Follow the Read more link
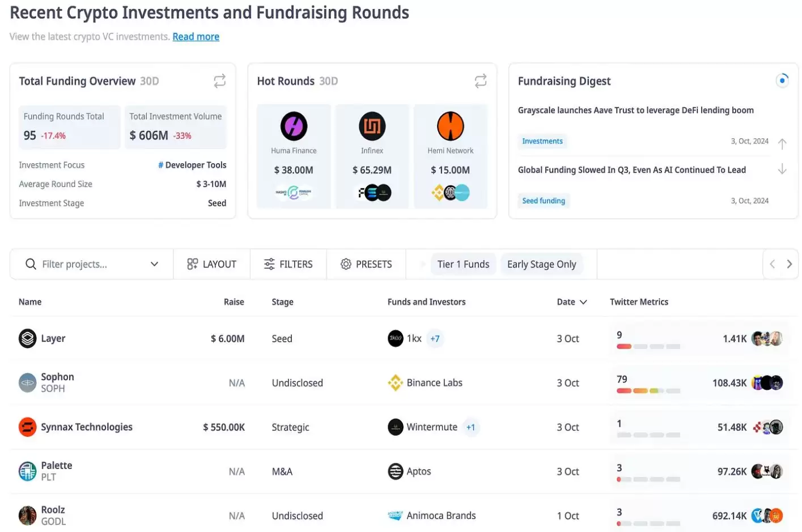 [196, 37]
